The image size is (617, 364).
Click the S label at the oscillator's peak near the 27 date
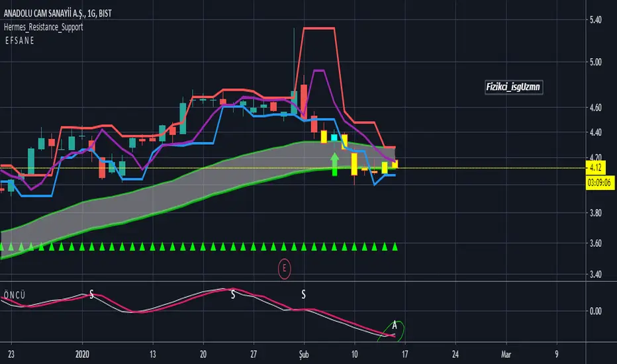(233, 295)
